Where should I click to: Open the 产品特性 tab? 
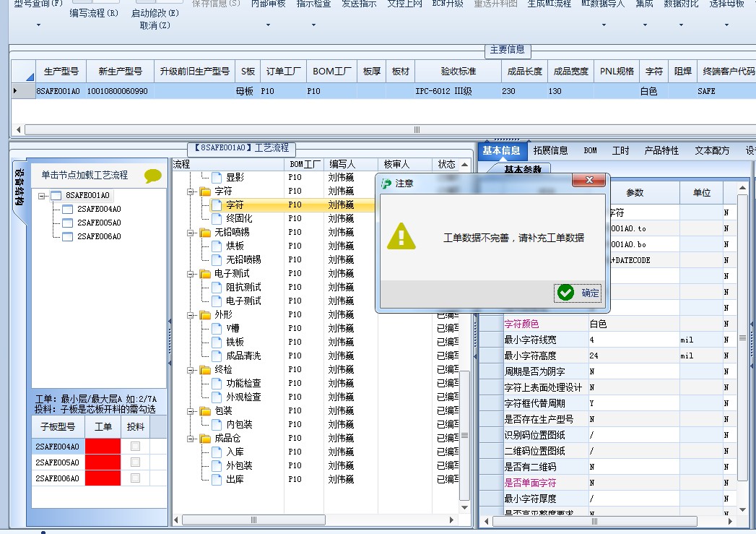[661, 150]
